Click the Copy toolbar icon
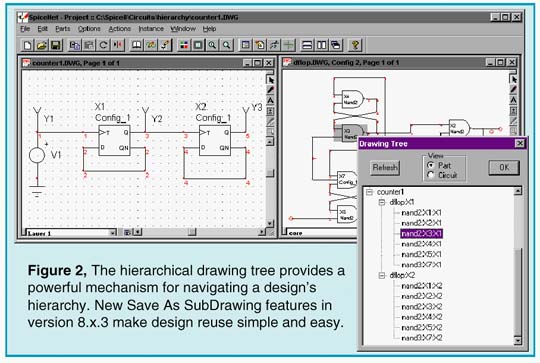540x363 pixels. point(74,45)
